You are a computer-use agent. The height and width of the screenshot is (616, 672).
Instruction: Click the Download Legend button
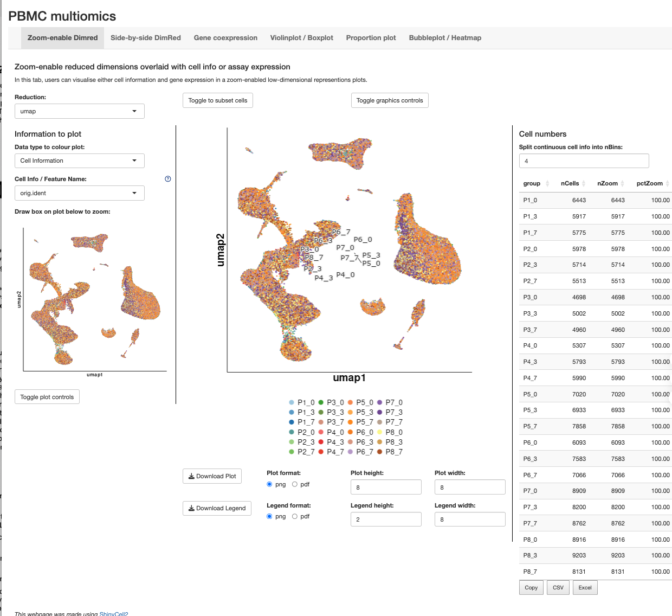pos(217,508)
